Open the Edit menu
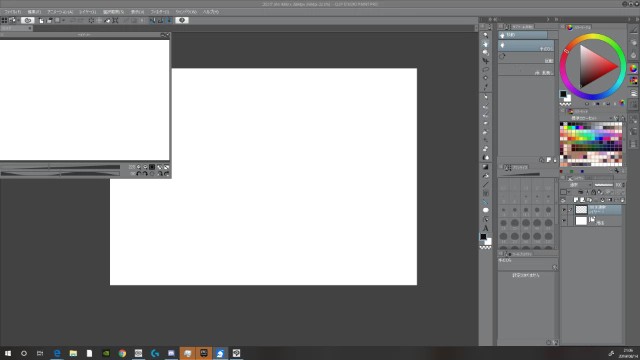 (34, 12)
